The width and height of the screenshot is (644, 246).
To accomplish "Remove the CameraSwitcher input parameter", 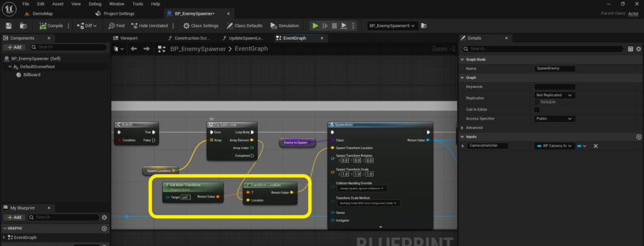I will (596, 146).
